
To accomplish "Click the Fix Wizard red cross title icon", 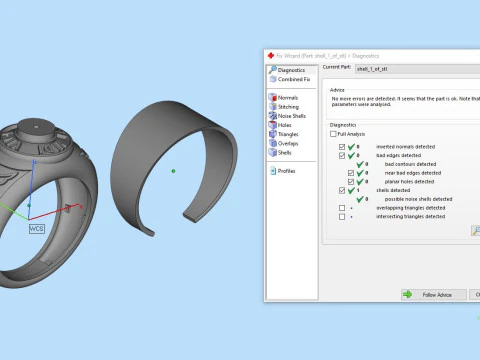I will click(271, 56).
